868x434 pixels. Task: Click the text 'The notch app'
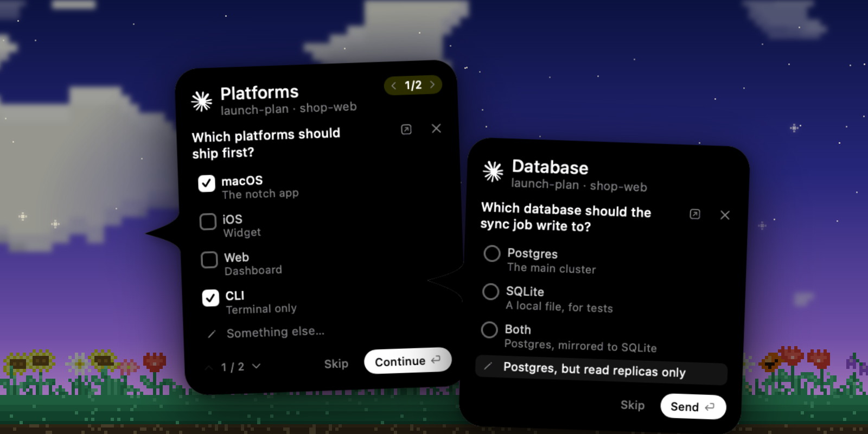tap(260, 194)
